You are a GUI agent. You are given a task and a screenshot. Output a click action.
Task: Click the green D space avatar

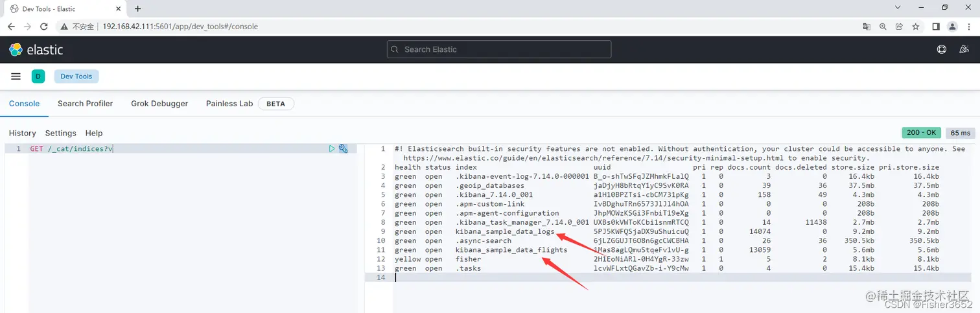[38, 76]
